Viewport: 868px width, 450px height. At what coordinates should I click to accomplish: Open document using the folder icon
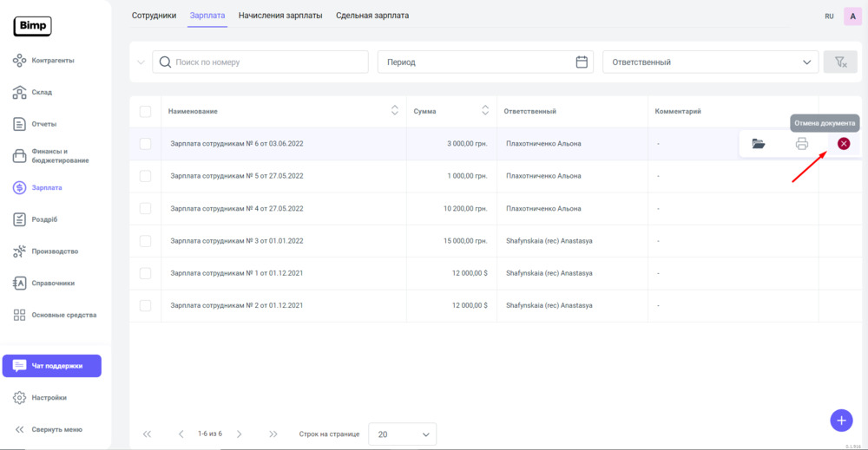coord(759,144)
